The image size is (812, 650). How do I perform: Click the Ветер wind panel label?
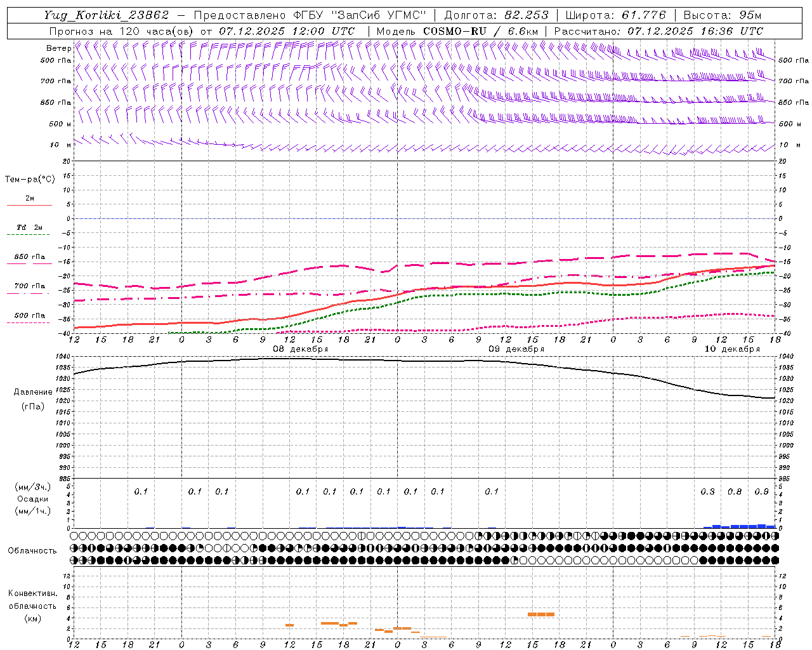(58, 48)
